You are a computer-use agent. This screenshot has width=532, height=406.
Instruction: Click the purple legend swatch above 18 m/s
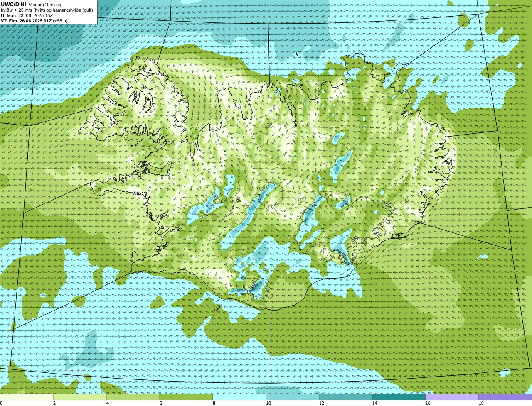click(505, 397)
